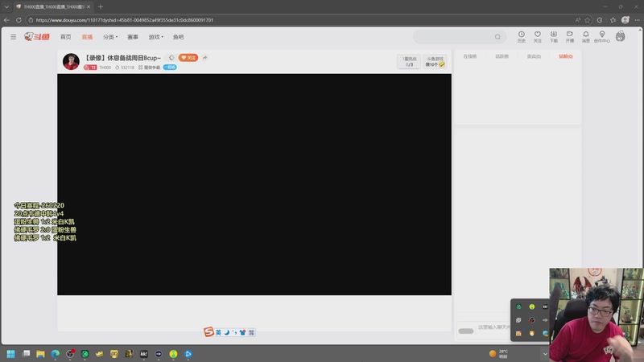Expand the browser tab list chevron
Screen dimensions: 644x362
(x=6, y=6)
